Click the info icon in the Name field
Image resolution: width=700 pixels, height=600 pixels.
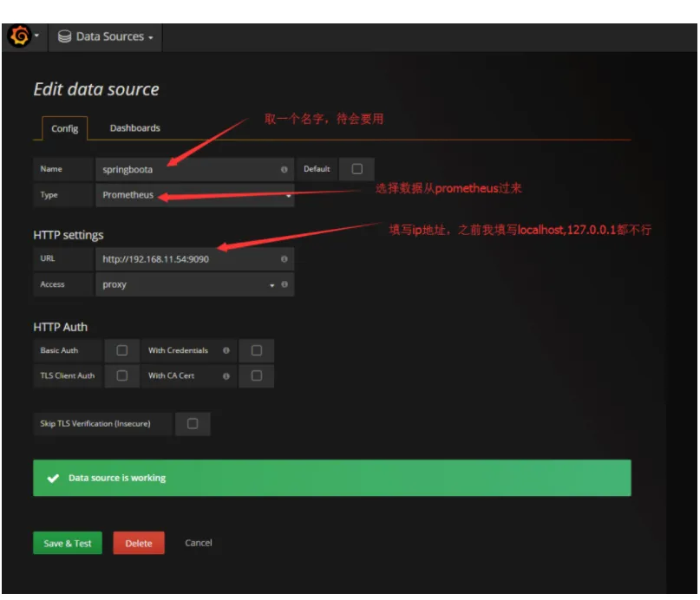tap(284, 170)
